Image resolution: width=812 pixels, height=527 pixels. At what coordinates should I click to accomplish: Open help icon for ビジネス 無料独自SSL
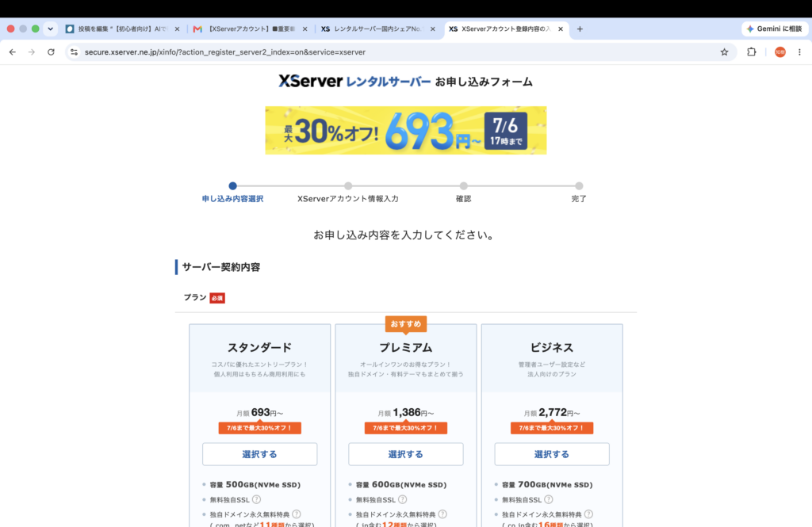[x=549, y=499]
